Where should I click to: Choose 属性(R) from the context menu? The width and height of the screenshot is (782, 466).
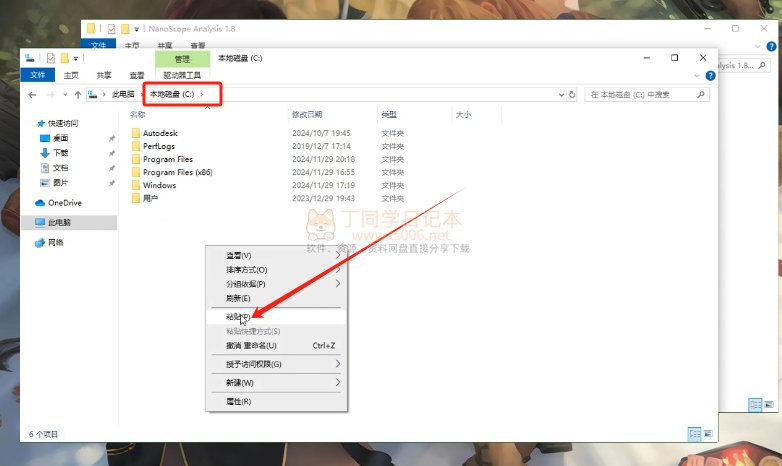tap(276, 401)
